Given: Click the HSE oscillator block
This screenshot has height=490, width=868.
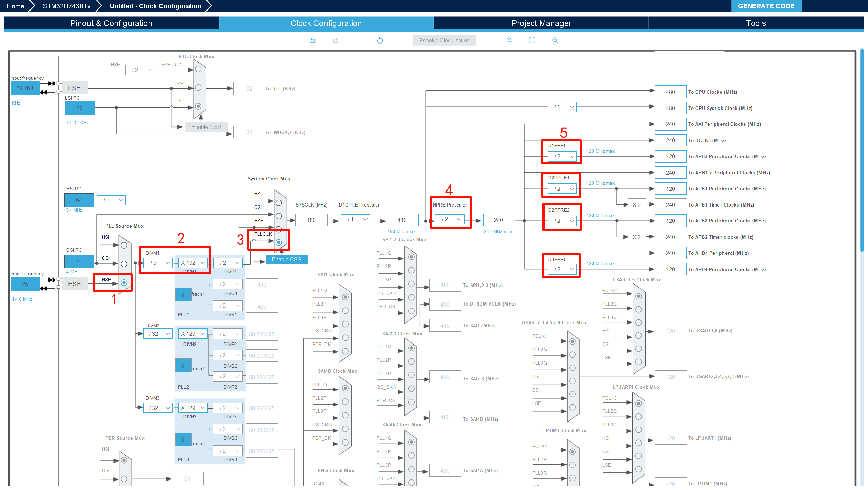Looking at the screenshot, I should (75, 284).
